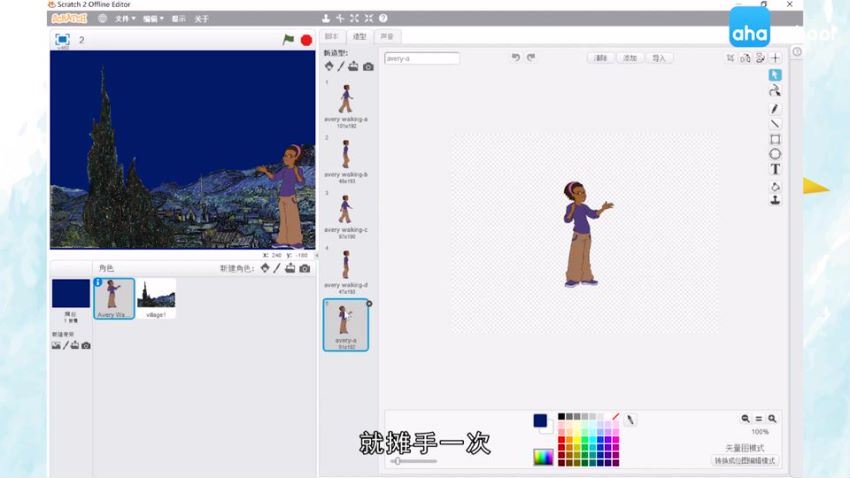Image resolution: width=850 pixels, height=478 pixels.
Task: Select costume avery walking-c
Action: [x=346, y=215]
